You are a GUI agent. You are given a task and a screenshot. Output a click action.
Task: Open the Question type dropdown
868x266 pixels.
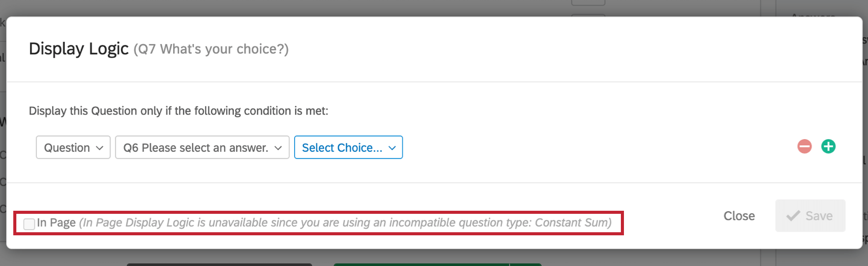click(x=73, y=148)
